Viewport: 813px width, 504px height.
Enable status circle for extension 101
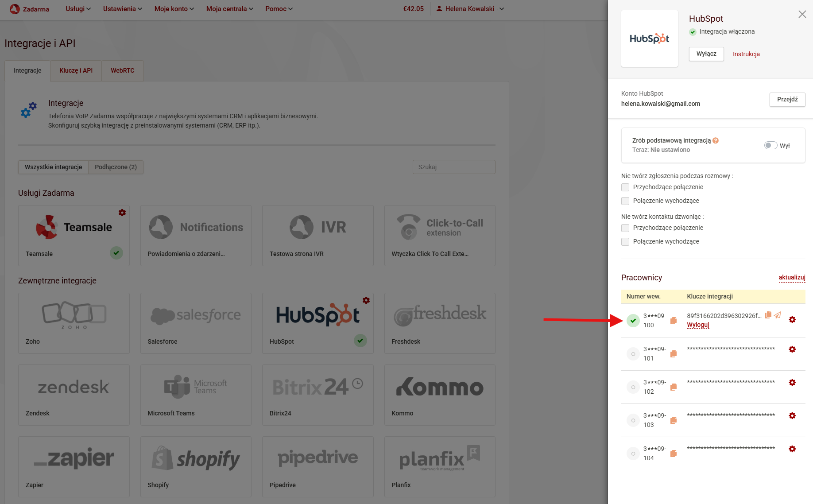click(x=633, y=354)
